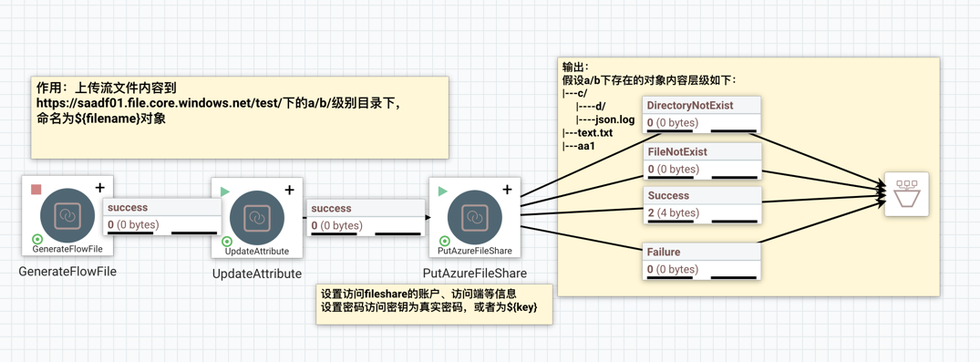Click the GenerateFlowFile processor icon
Viewport: 980px width, 362px height.
[x=67, y=216]
